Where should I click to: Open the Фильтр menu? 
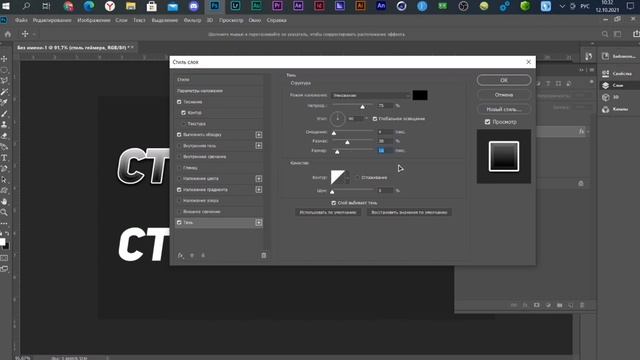(192, 20)
